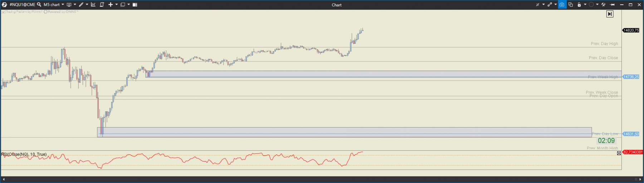Close the RSI indicator panel box
The height and width of the screenshot is (183, 644).
click(619, 153)
